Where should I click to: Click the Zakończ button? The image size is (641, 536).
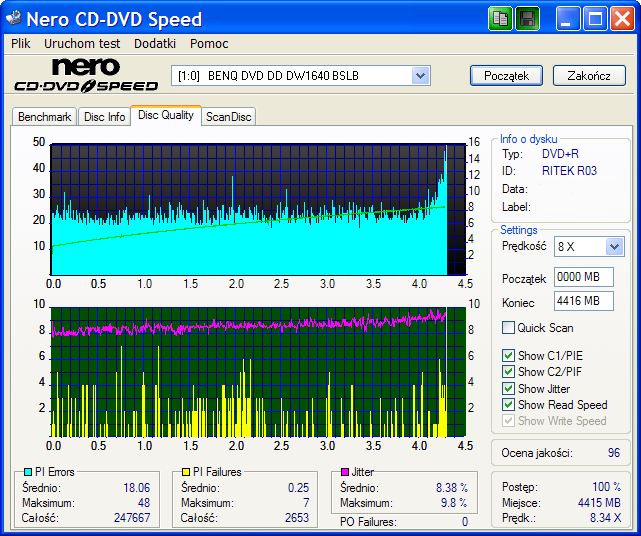tap(589, 76)
